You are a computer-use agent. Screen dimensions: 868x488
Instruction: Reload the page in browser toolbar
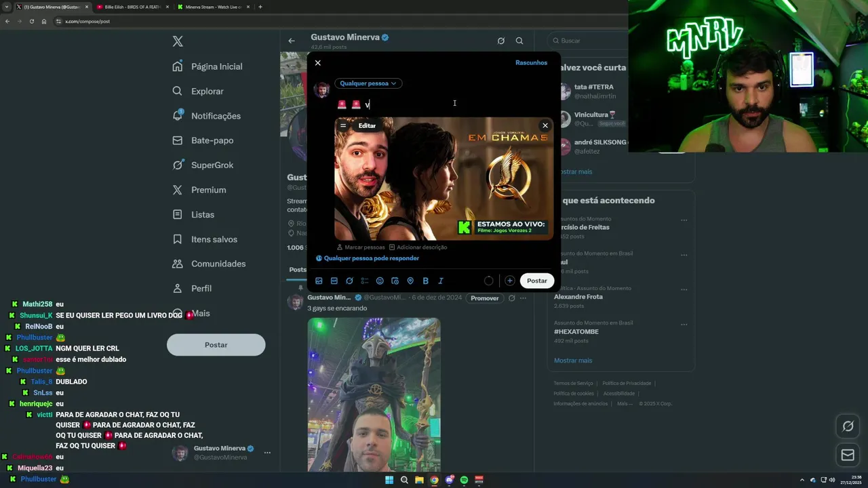[31, 21]
